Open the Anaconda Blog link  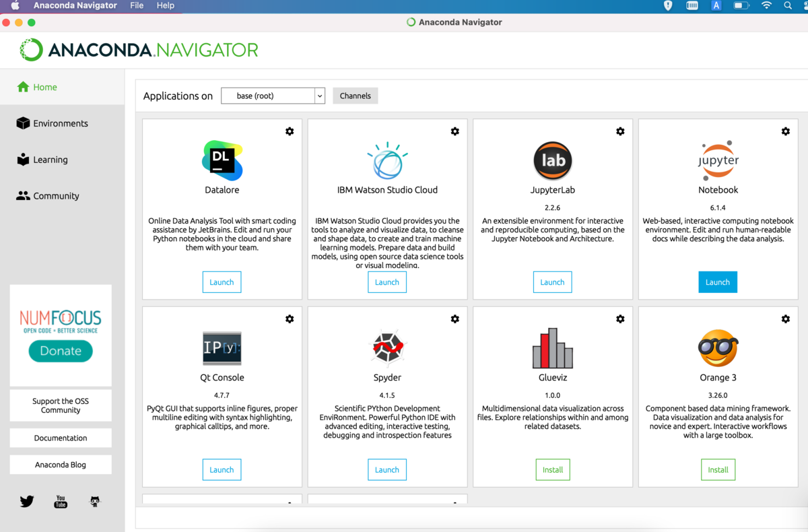[x=61, y=465]
